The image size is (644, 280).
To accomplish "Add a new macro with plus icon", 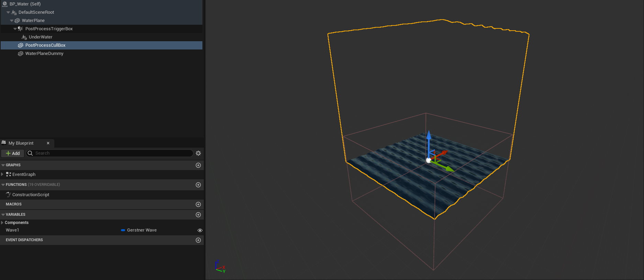I will [x=198, y=204].
